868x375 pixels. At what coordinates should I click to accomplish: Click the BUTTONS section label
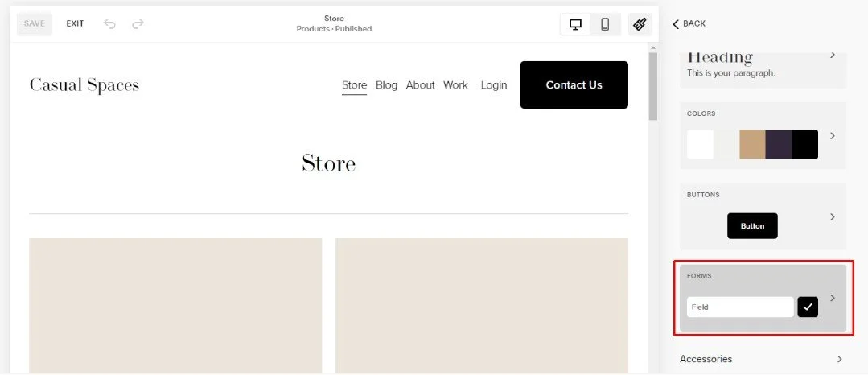[x=703, y=195]
